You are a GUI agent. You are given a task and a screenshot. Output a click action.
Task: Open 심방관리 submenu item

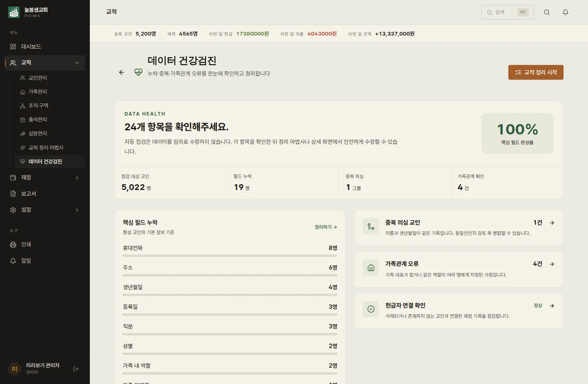[x=50, y=133]
